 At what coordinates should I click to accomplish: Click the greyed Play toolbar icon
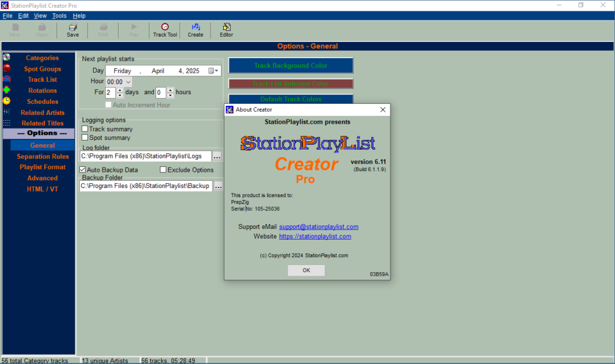point(134,30)
